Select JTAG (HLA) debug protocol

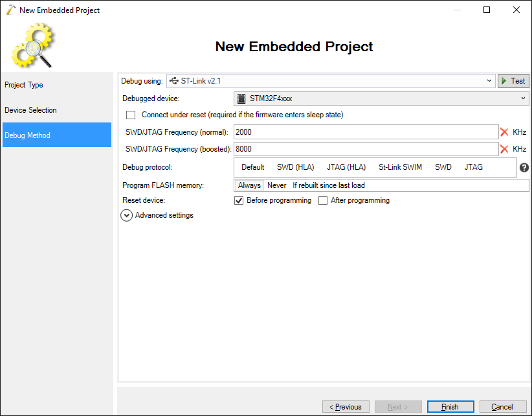(346, 167)
